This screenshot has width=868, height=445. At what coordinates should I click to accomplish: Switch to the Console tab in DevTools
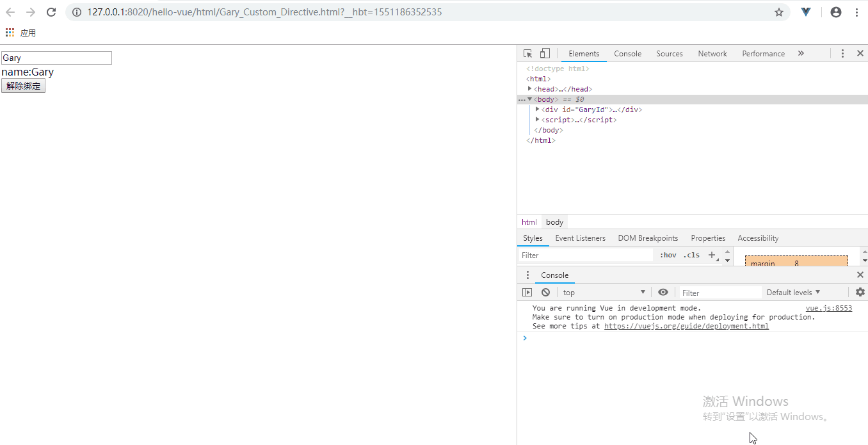point(627,54)
